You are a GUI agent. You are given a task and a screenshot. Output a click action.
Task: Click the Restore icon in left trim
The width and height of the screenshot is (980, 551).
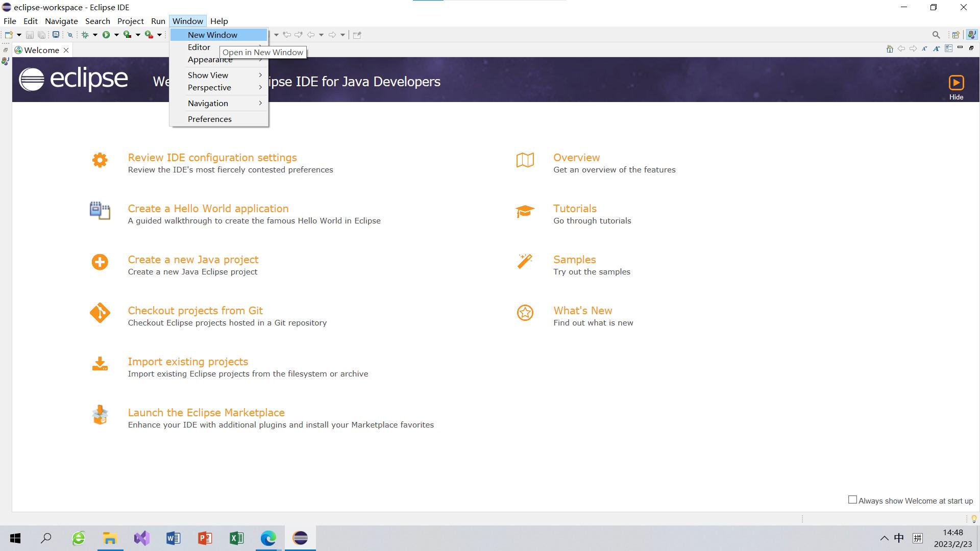(x=6, y=50)
